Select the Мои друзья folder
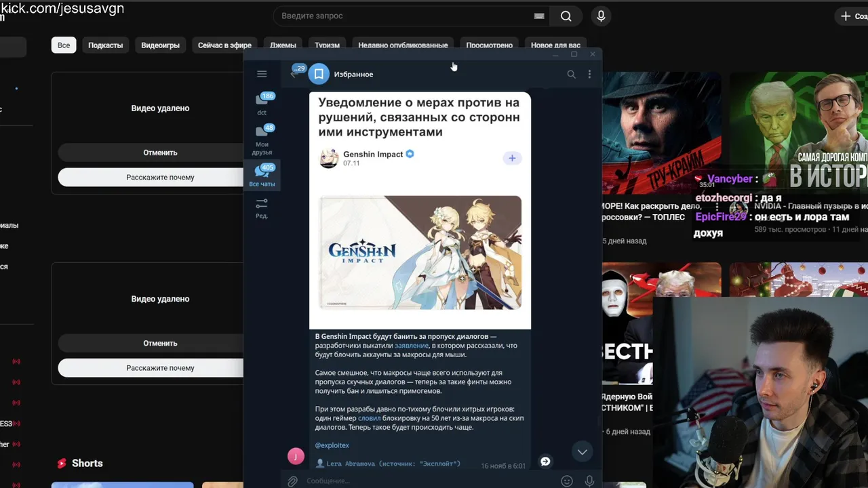This screenshot has height=488, width=868. 262,140
